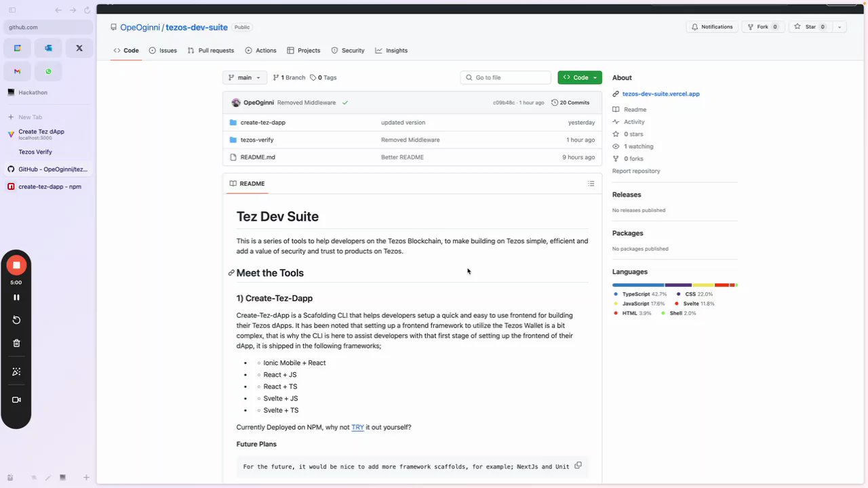Stop recording with the red stop button
This screenshot has height=488, width=868.
point(16,265)
